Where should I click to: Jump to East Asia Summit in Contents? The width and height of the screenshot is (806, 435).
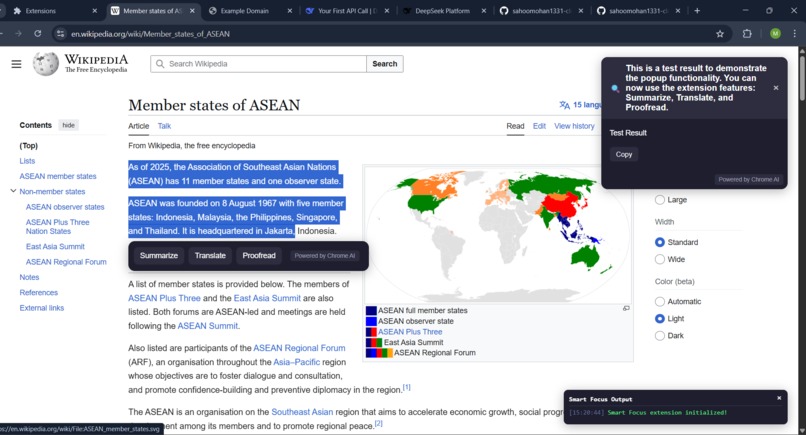[x=55, y=247]
